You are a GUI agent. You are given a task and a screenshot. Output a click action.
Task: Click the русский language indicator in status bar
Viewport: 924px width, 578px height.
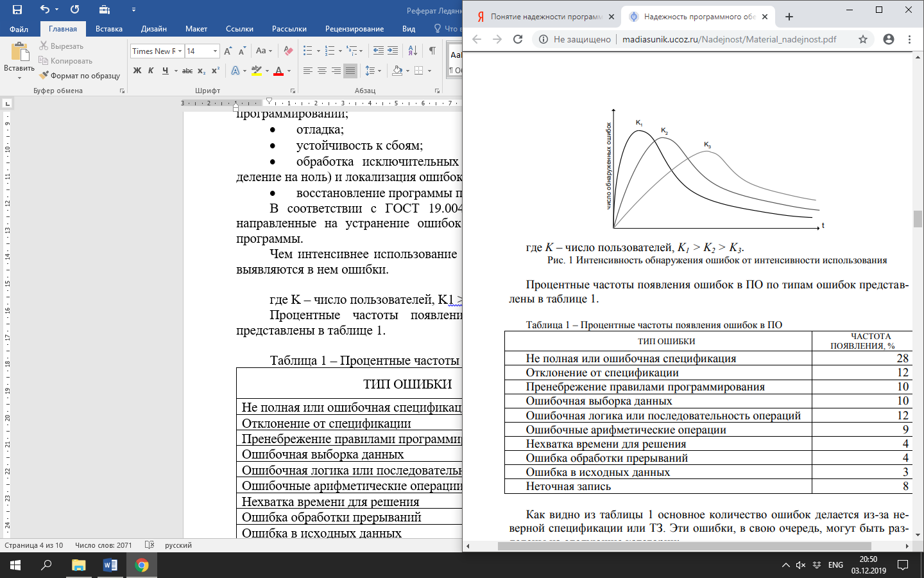click(178, 545)
